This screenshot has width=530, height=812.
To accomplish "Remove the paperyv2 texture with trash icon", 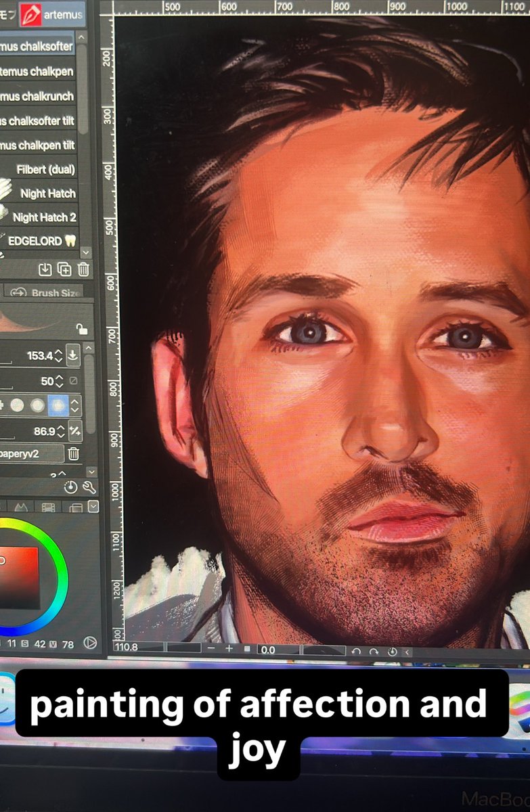I will coord(74,454).
